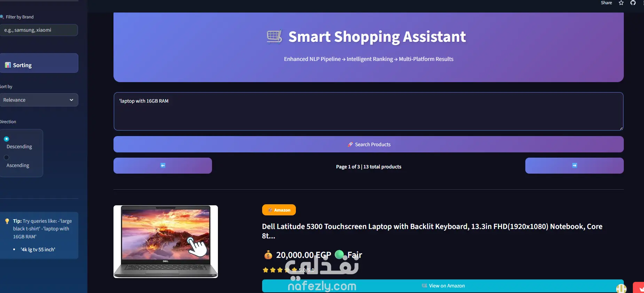Click the Dell Latitude laptop thumbnail
This screenshot has width=644, height=293.
tap(166, 241)
